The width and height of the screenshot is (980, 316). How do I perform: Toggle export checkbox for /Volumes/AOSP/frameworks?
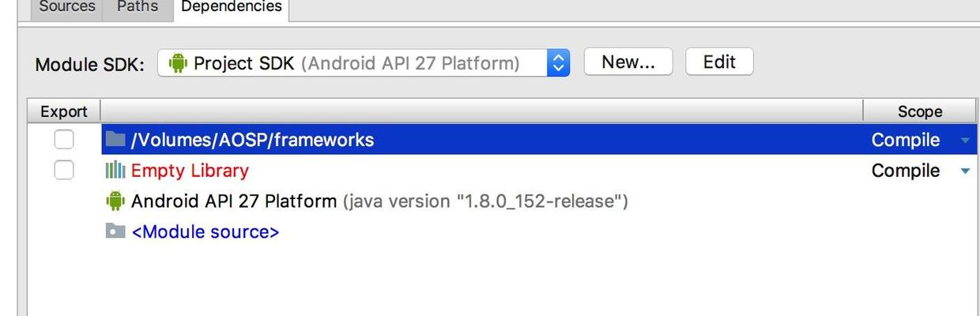click(64, 140)
